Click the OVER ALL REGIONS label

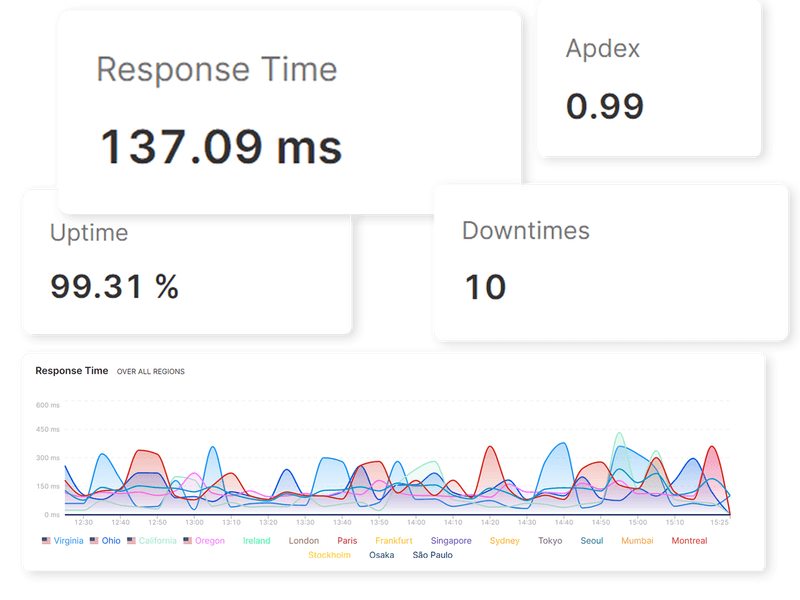(x=152, y=370)
